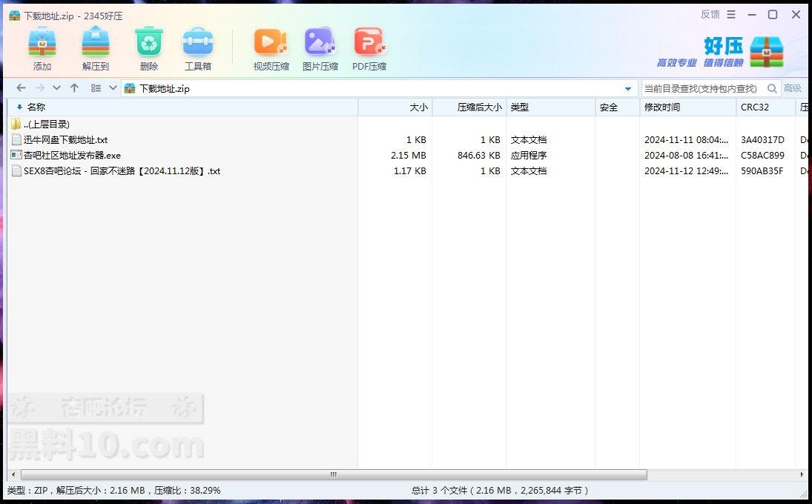This screenshot has width=812, height=504.
Task: Click the file icon of the 2024.11.12版 txt
Action: [x=16, y=170]
